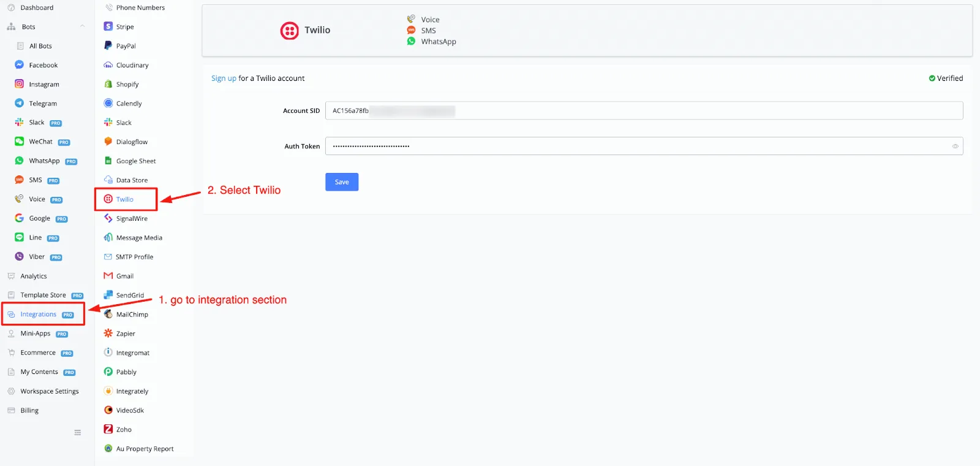Image resolution: width=980 pixels, height=466 pixels.
Task: Click the Viber icon in sidebar
Action: [x=19, y=256]
